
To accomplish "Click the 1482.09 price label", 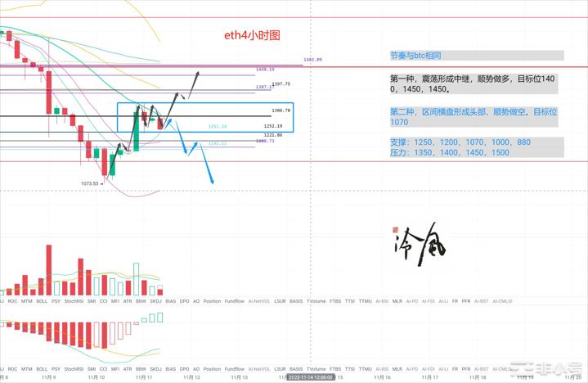I will pos(312,60).
